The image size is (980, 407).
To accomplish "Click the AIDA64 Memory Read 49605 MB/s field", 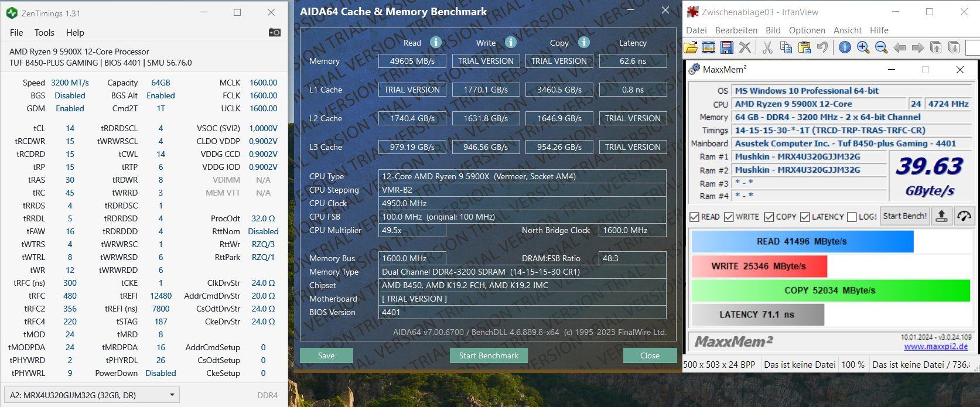I will pos(412,61).
